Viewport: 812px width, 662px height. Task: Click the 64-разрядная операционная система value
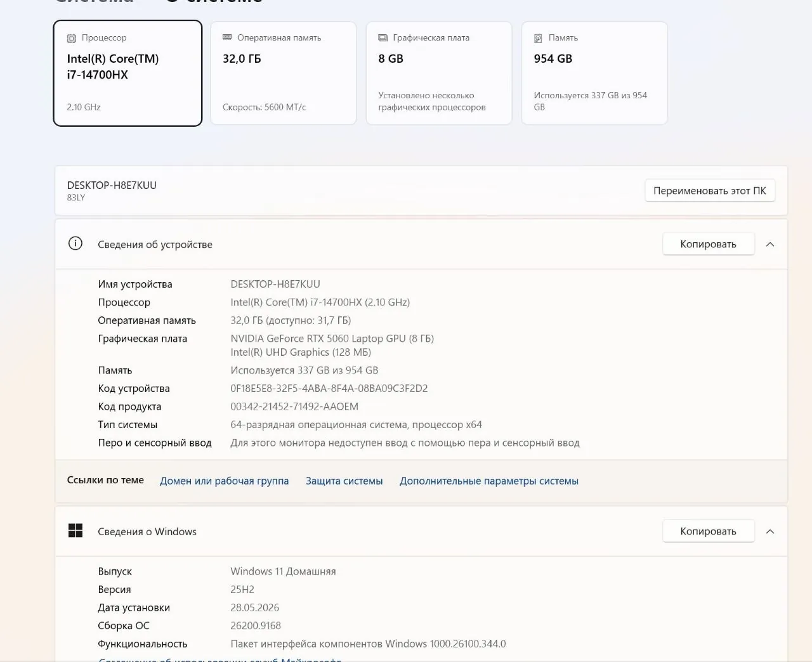357,425
